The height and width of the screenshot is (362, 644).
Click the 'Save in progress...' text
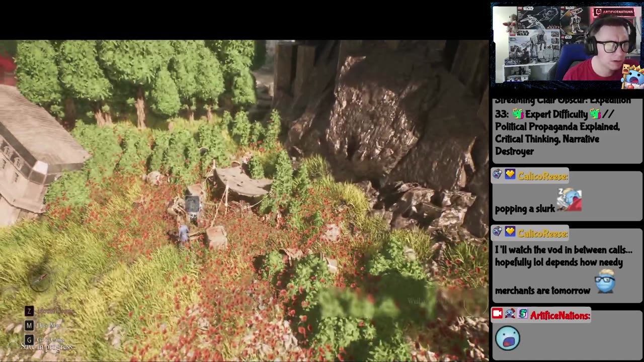(x=48, y=347)
